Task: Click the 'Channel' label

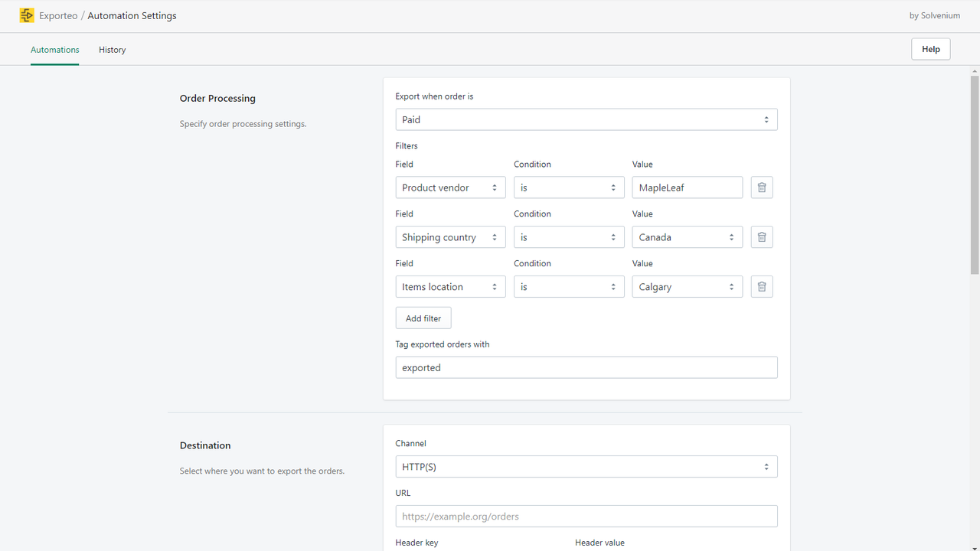Action: [411, 444]
